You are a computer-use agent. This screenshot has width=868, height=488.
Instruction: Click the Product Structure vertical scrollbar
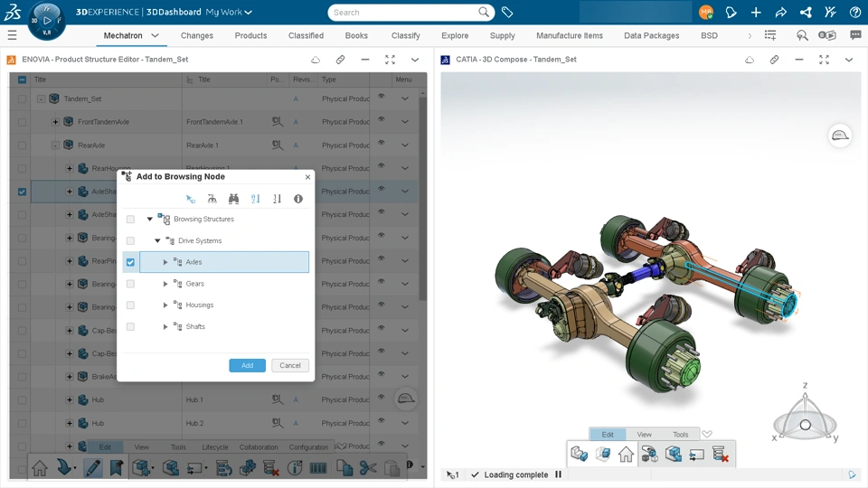(422, 199)
